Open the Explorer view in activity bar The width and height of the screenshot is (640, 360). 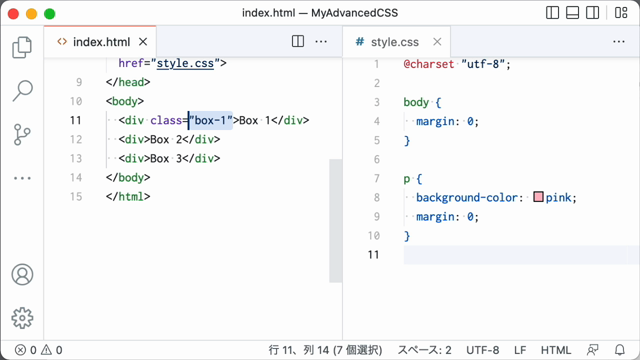pyautogui.click(x=22, y=47)
